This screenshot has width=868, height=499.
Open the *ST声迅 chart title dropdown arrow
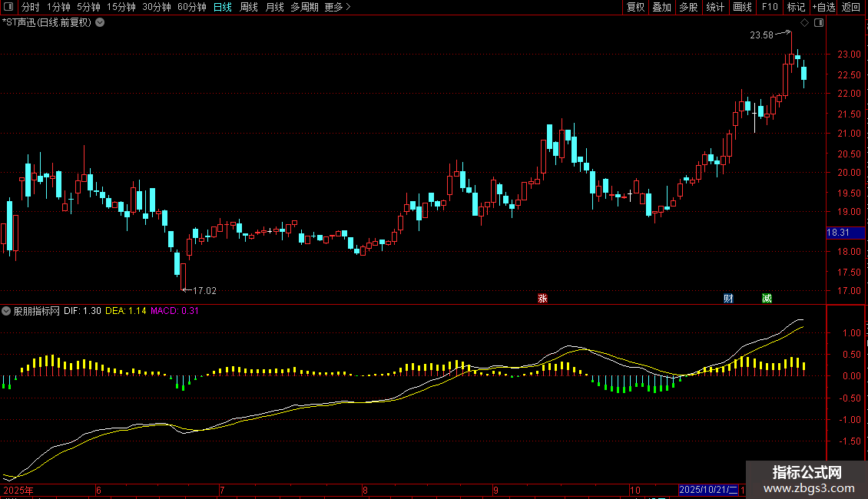point(100,23)
